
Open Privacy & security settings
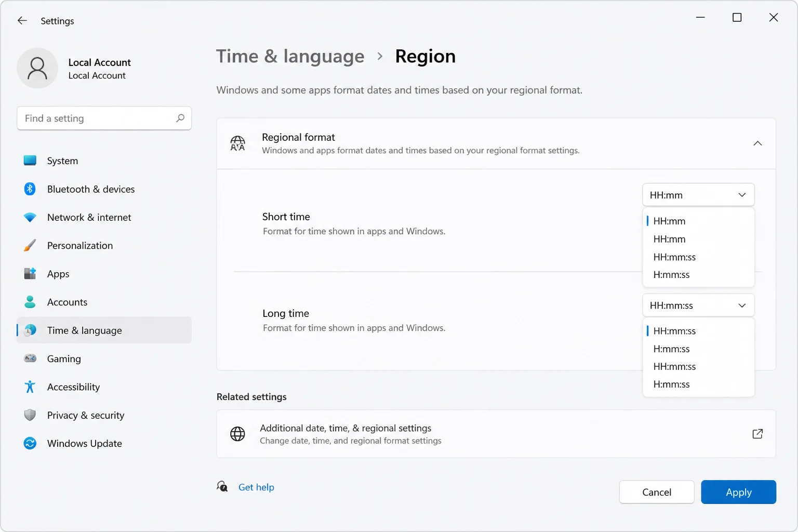point(104,415)
